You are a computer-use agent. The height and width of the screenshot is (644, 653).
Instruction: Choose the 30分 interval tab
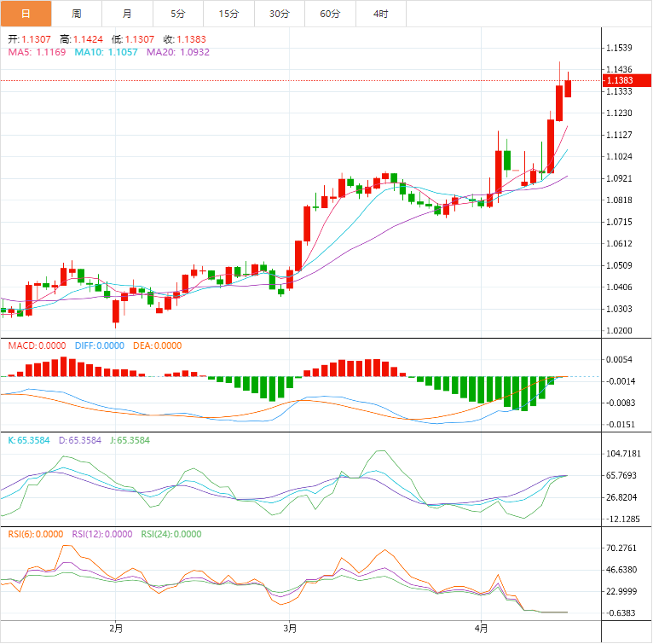(279, 14)
